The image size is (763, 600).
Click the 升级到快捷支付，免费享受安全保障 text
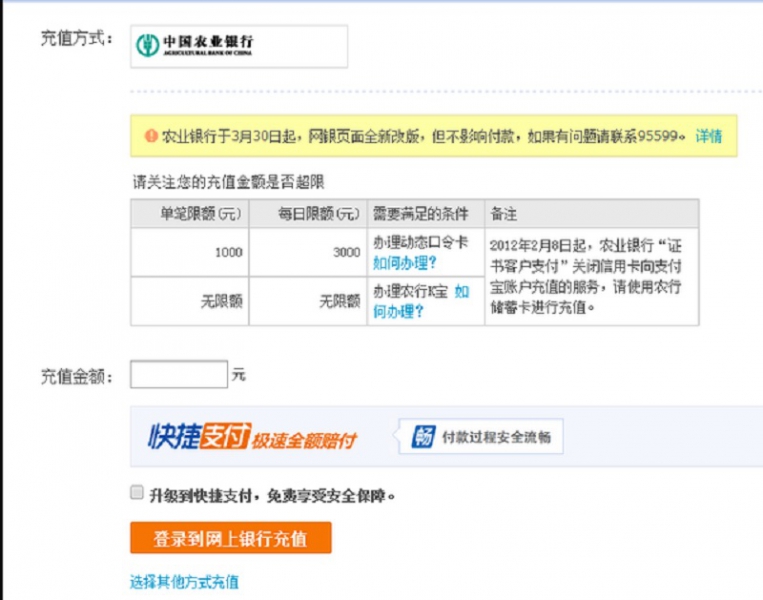272,496
